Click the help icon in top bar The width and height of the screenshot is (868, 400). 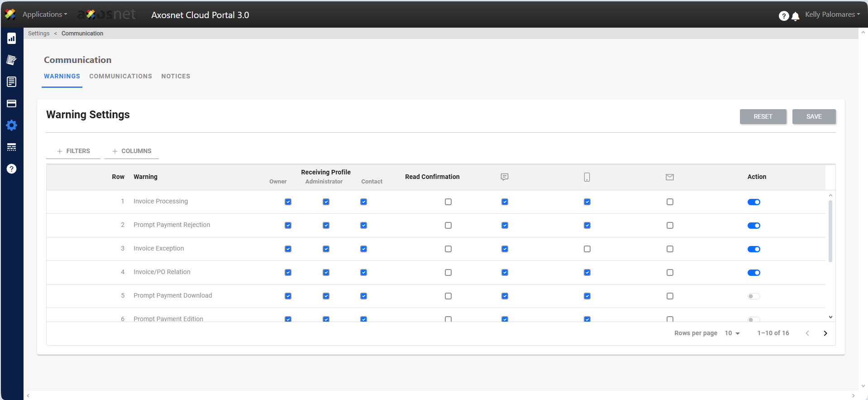pyautogui.click(x=783, y=16)
